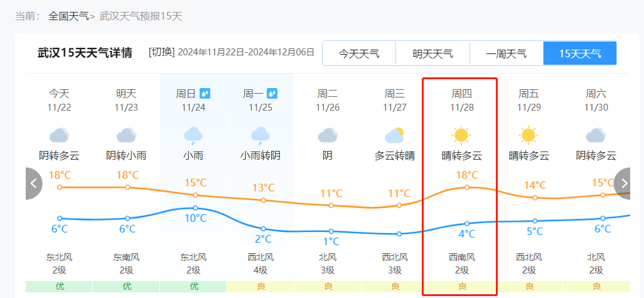Open the 一周天气 tab
The height and width of the screenshot is (298, 644).
(x=507, y=53)
